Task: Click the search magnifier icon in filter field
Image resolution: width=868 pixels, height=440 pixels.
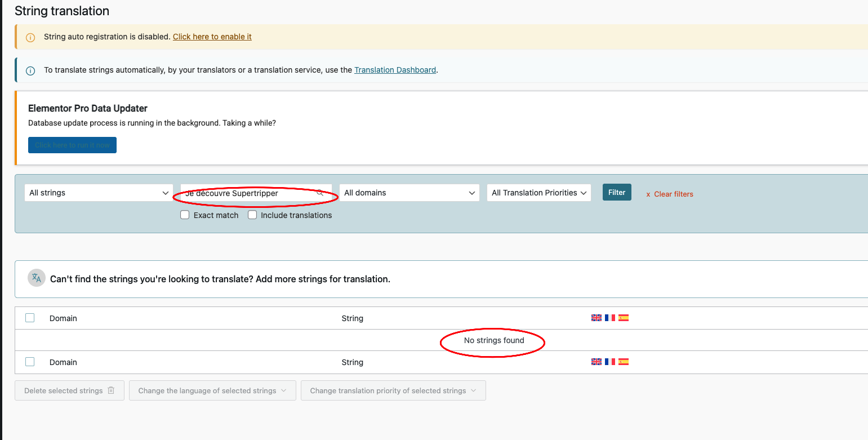Action: tap(320, 193)
